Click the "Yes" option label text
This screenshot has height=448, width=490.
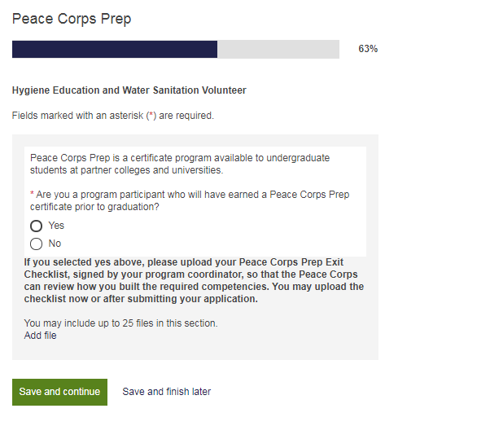56,226
